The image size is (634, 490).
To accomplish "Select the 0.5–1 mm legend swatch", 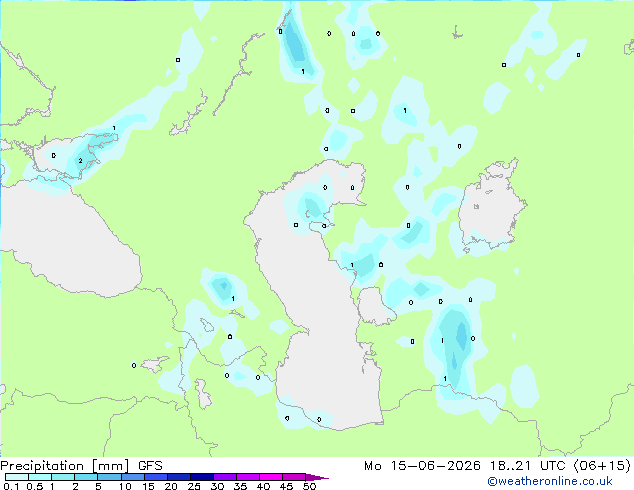I will pos(40,477).
